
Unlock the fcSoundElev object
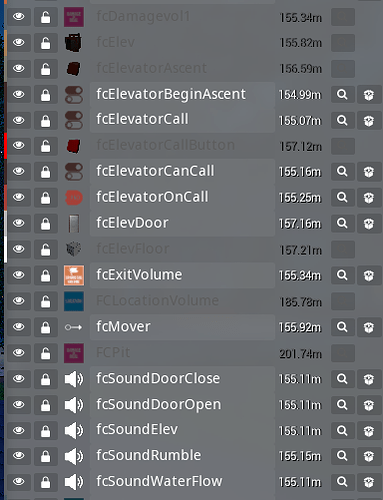[x=46, y=431]
